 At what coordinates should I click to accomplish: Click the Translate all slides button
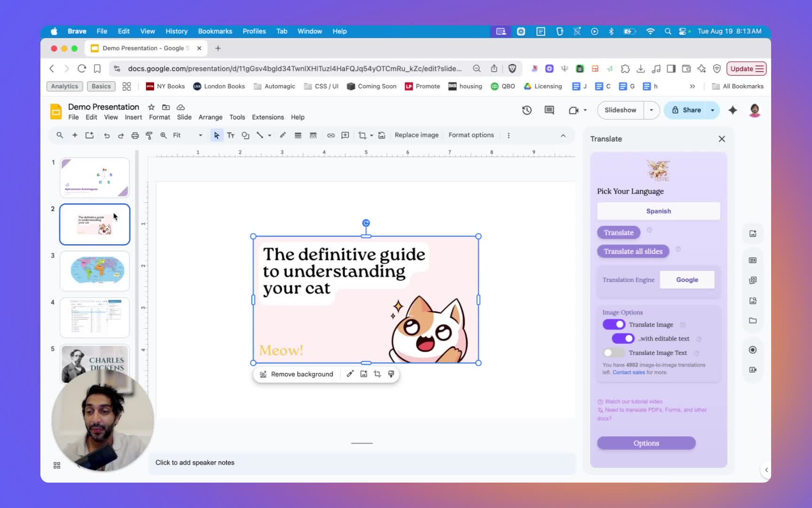[633, 252]
